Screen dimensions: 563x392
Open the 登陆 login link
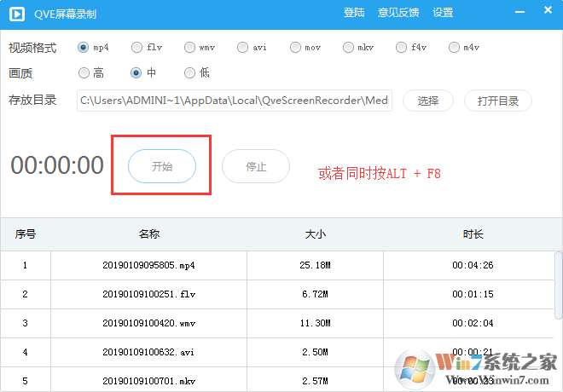(354, 13)
